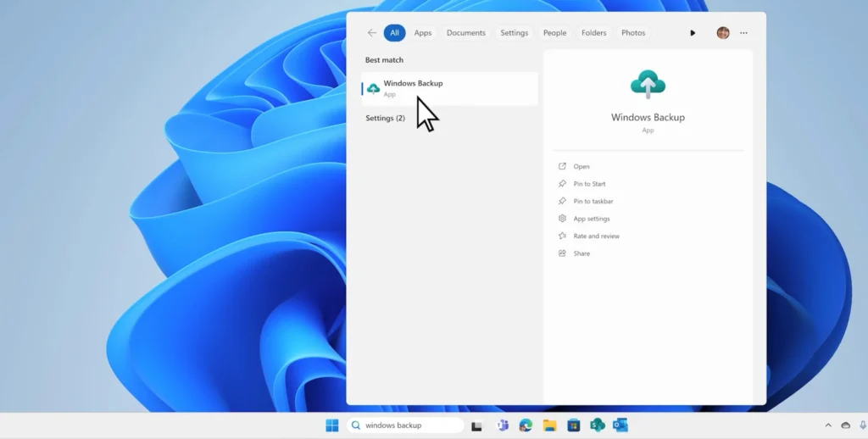The width and height of the screenshot is (868, 439).
Task: Switch to the Settings filter tab
Action: coord(515,33)
